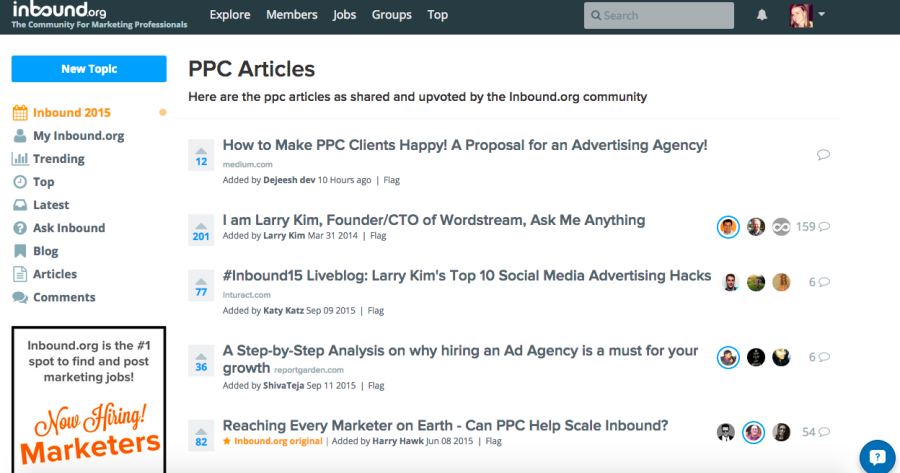Flag the Larry Kim Ask Me Anything post
This screenshot has height=473, width=900.
point(378,235)
